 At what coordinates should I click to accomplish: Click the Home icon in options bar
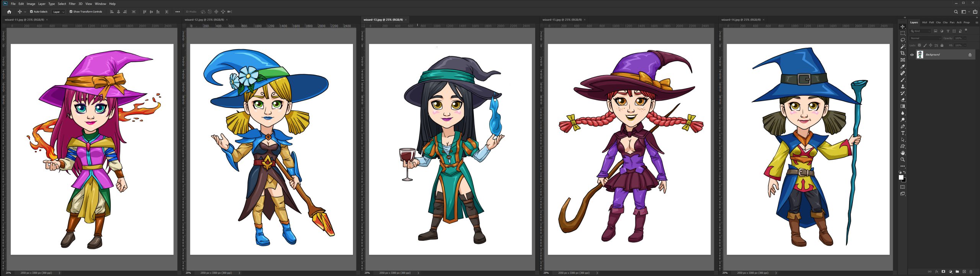9,12
